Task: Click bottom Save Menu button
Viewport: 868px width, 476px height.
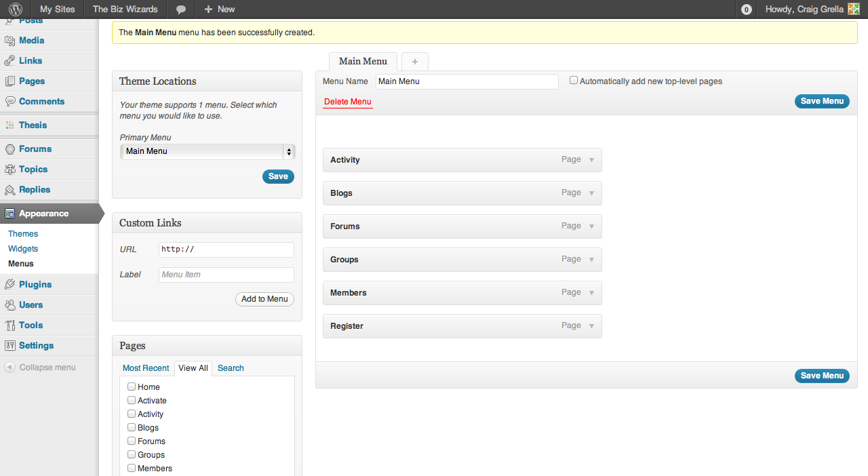Action: (822, 376)
